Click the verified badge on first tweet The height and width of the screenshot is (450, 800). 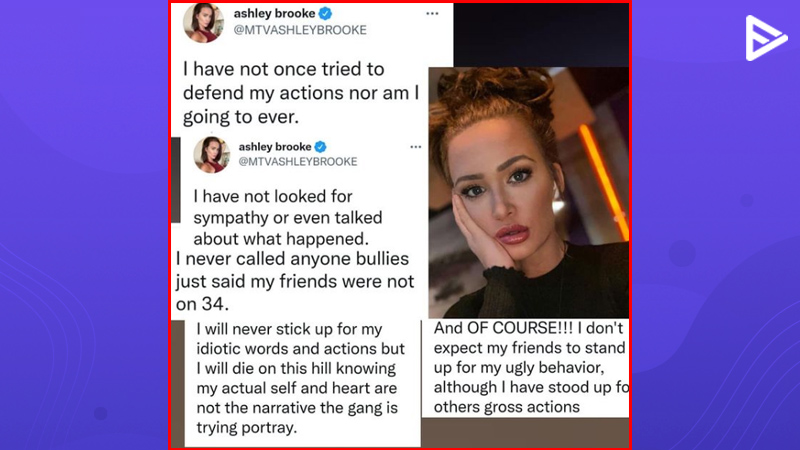pos(325,13)
